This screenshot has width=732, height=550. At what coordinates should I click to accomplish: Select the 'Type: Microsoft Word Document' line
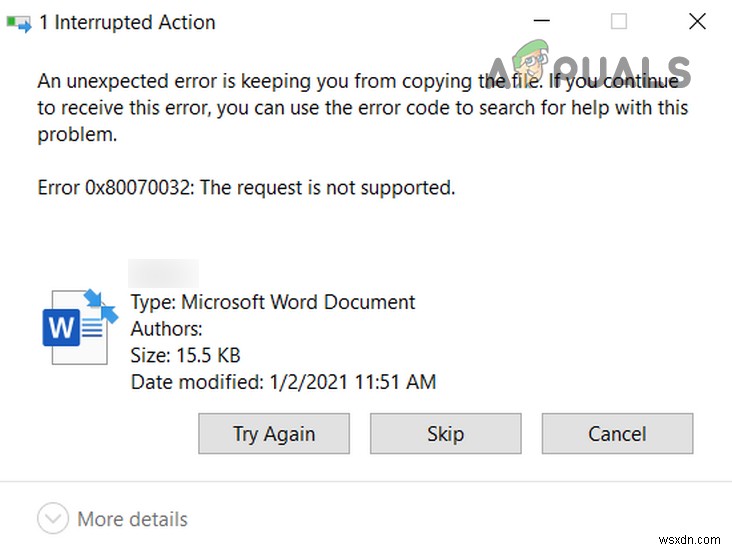pos(273,302)
